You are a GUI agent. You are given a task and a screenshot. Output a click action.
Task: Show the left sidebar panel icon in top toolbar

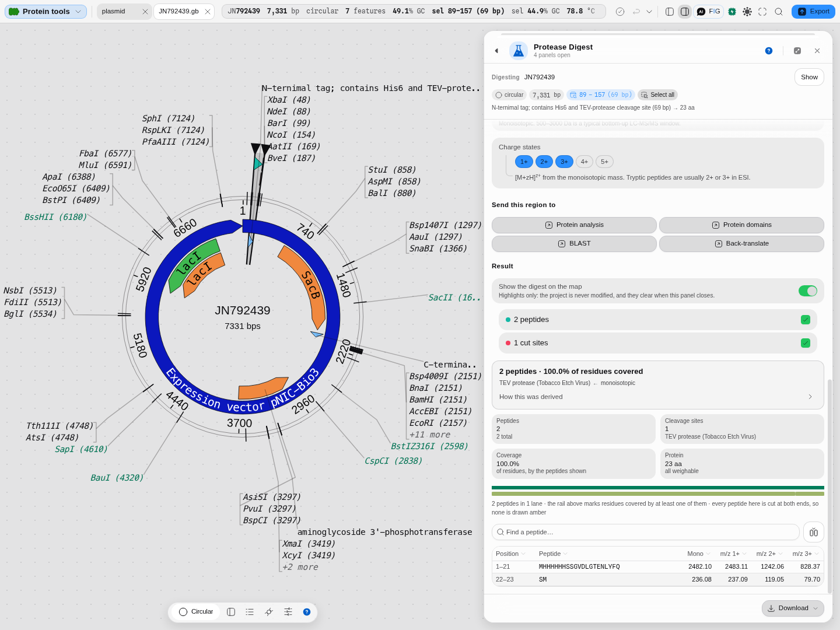[670, 12]
